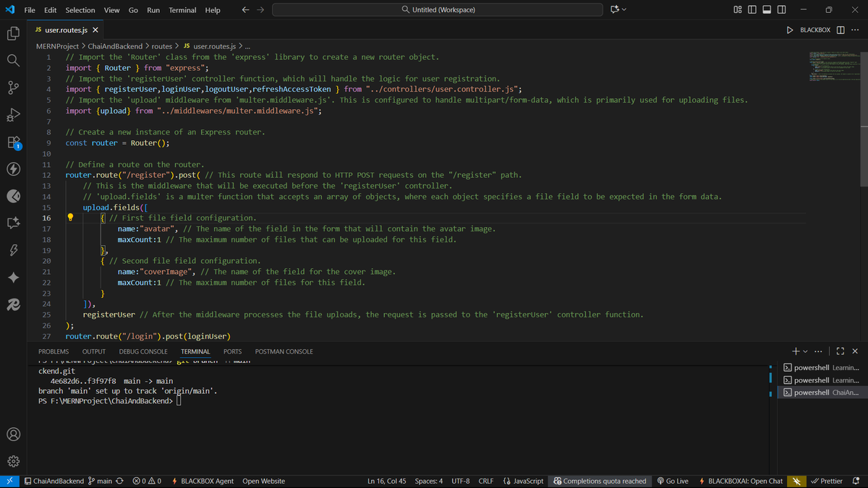Change the UTF-8 encoding selection
868x488 pixels.
[461, 481]
